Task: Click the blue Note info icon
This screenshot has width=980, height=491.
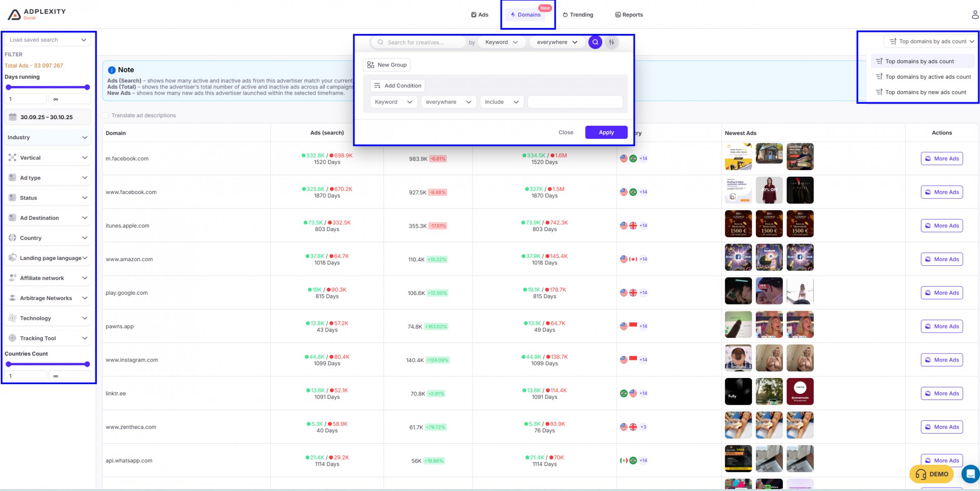Action: pyautogui.click(x=111, y=70)
